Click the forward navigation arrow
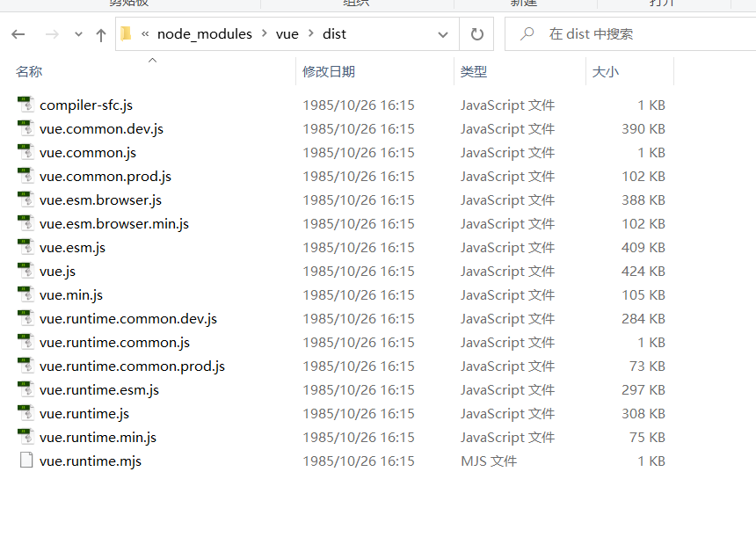The image size is (756, 537). point(52,34)
